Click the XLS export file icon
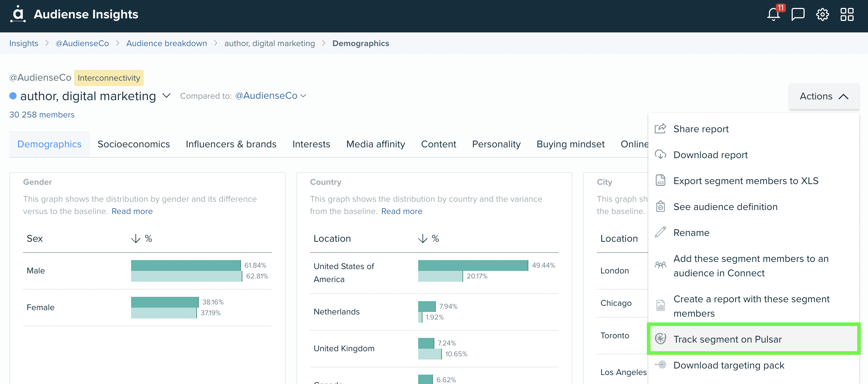Viewport: 868px width, 384px height. click(x=660, y=180)
